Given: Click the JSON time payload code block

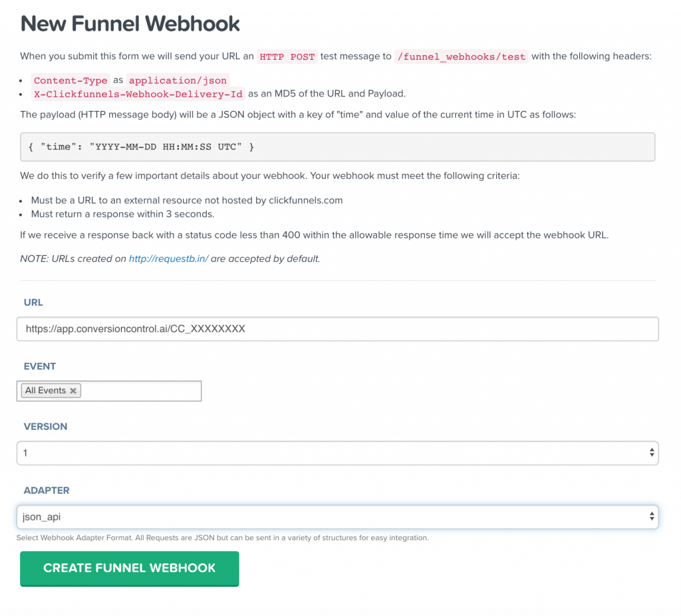Looking at the screenshot, I should click(337, 147).
